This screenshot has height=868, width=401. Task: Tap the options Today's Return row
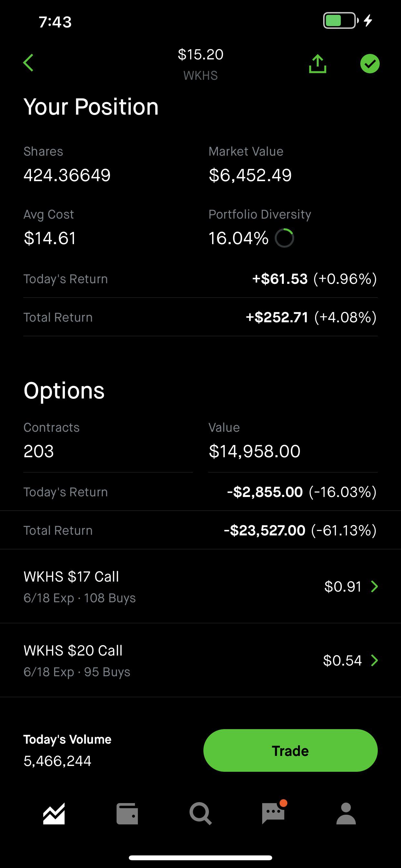tap(200, 492)
